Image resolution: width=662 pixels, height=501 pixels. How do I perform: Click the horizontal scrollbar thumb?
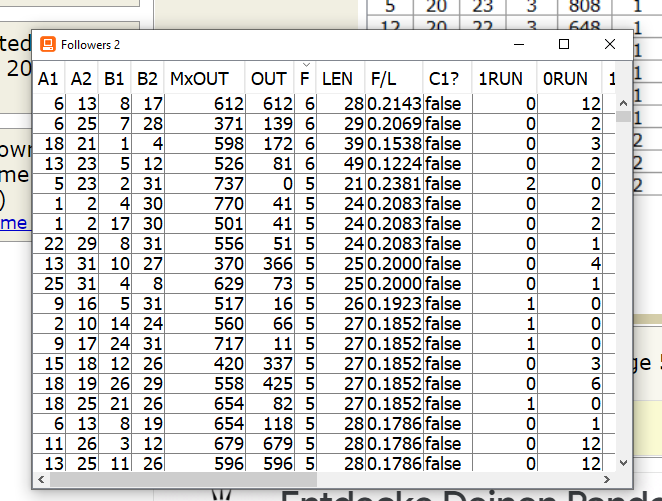click(x=183, y=479)
